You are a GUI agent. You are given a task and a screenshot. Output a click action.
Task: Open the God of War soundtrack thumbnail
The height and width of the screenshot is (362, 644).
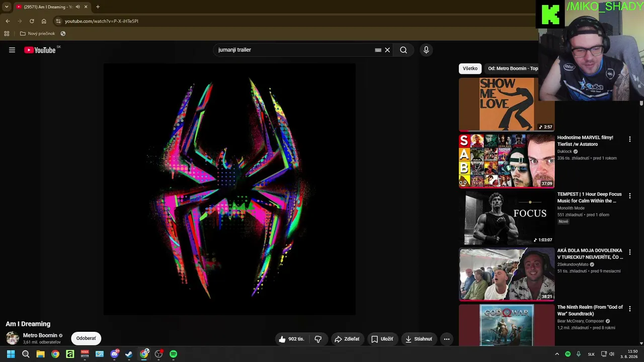(x=507, y=325)
